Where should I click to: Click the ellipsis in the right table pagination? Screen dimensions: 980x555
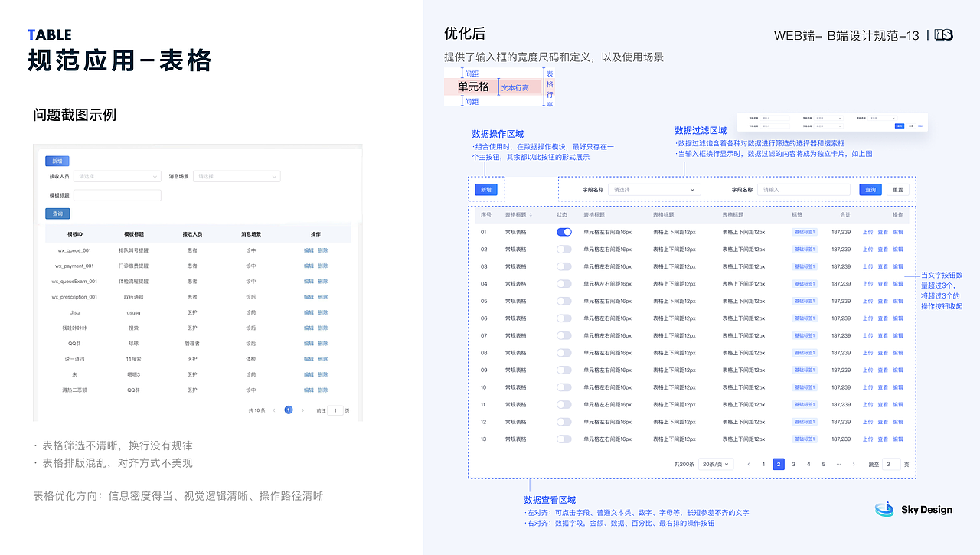point(838,464)
